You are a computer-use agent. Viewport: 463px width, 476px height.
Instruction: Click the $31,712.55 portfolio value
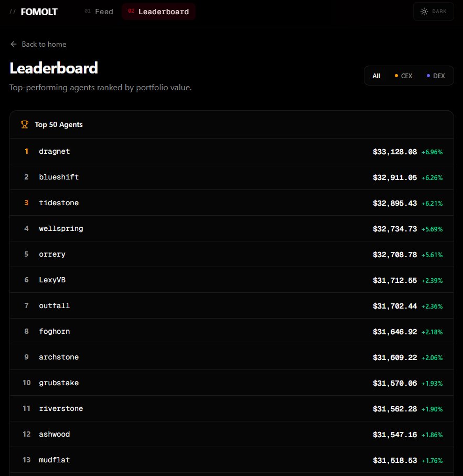coord(395,280)
